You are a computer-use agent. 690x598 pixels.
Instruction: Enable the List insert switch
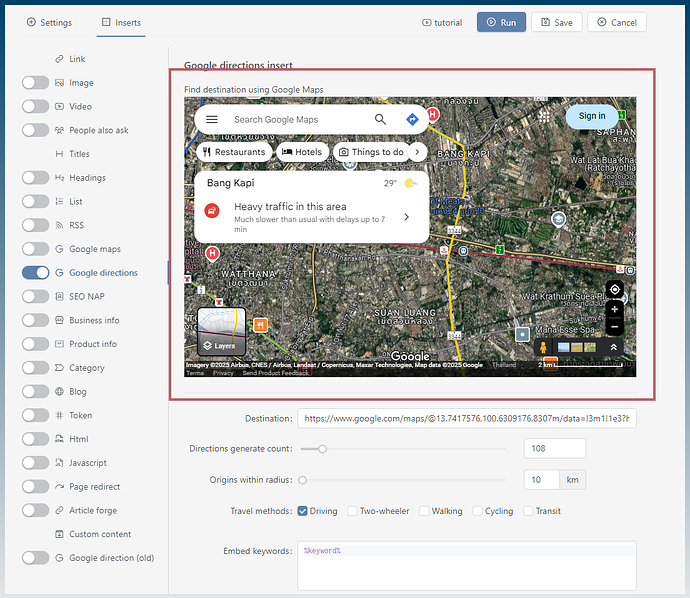[x=36, y=202]
